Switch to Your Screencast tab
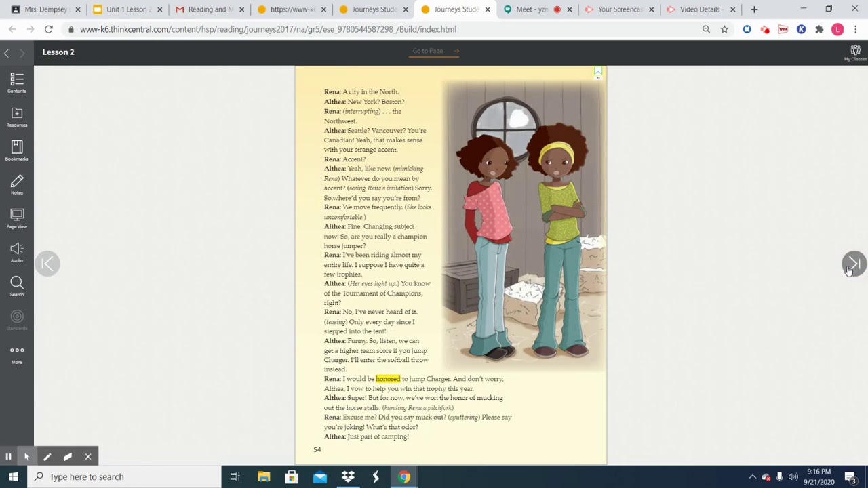 [620, 9]
